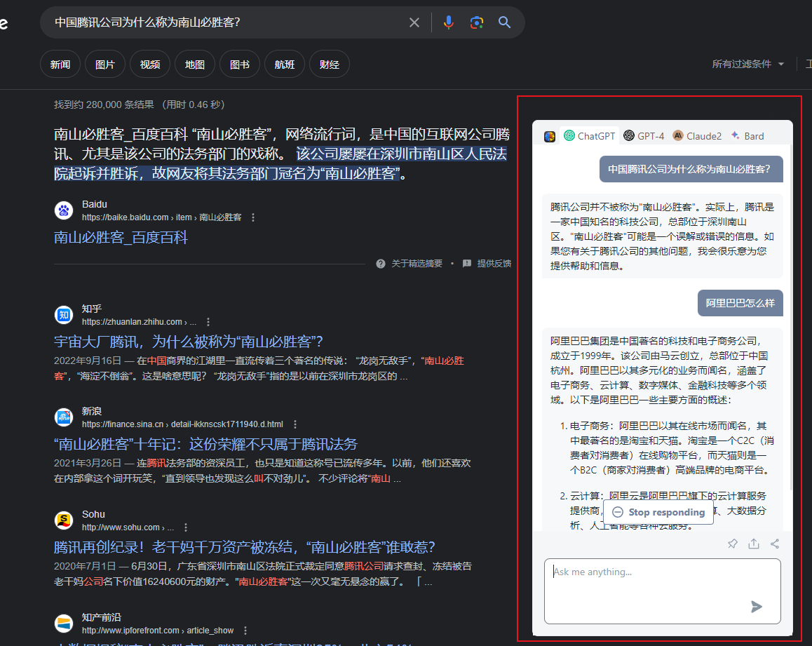Start voice search with the microphone icon
The height and width of the screenshot is (646, 812).
449,22
